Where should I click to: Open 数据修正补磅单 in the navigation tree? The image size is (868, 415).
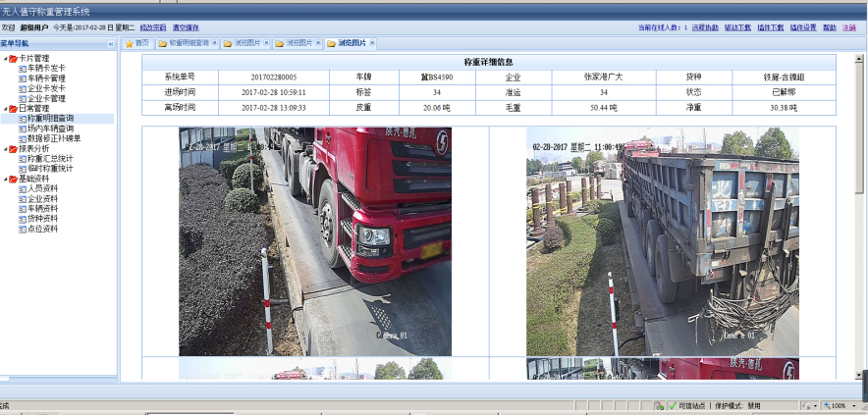click(x=54, y=139)
